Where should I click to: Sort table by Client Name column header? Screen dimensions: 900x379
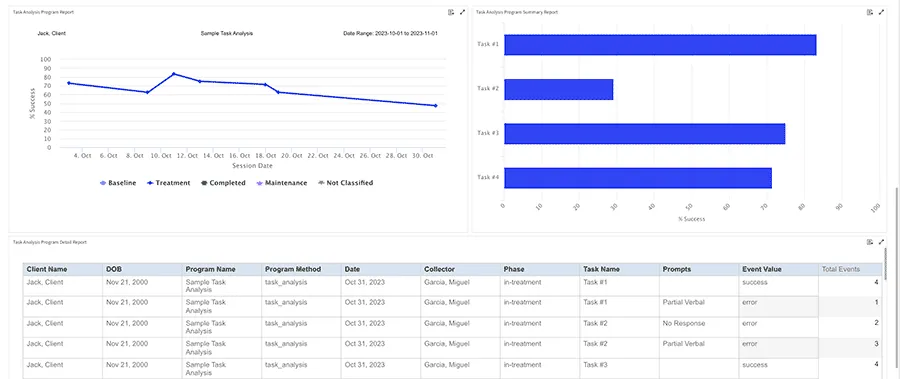click(x=63, y=269)
